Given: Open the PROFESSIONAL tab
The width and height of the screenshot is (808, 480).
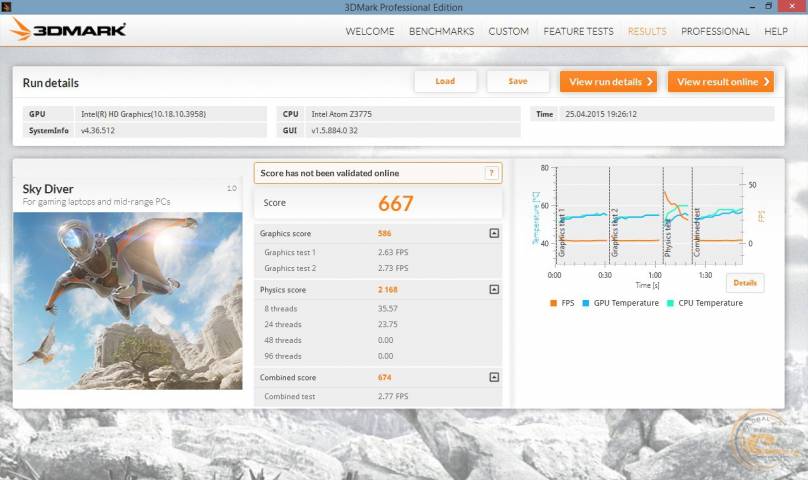Looking at the screenshot, I should click(x=715, y=31).
